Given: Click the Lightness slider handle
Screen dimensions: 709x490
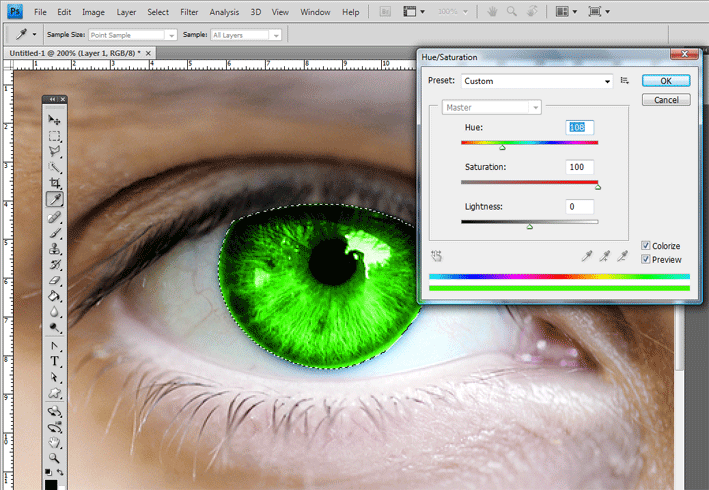Looking at the screenshot, I should 529,226.
